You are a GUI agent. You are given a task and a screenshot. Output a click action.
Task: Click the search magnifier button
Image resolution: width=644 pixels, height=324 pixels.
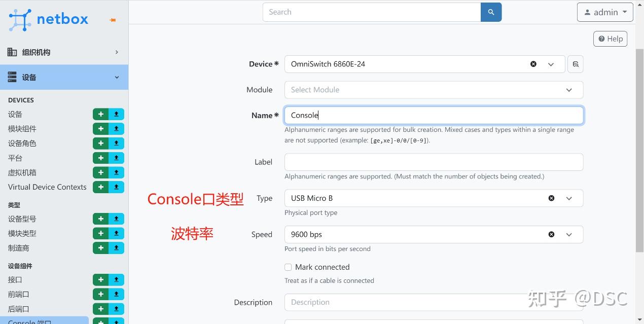coord(490,12)
